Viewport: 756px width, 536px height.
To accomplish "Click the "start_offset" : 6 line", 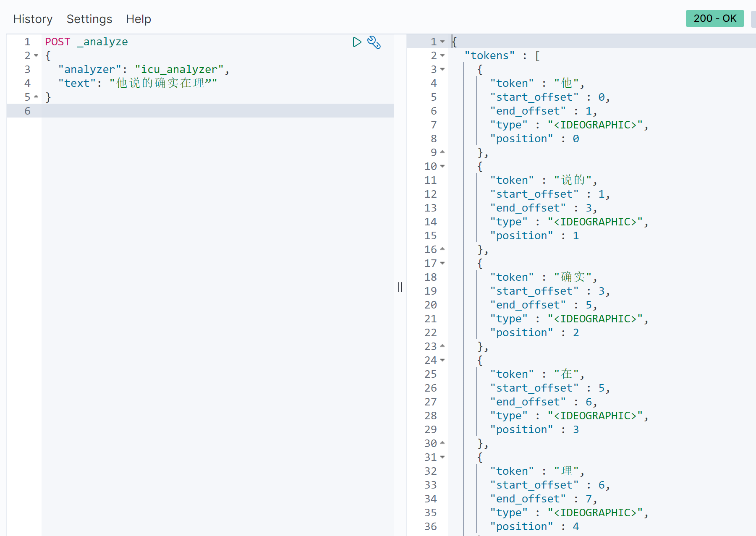I will point(550,485).
